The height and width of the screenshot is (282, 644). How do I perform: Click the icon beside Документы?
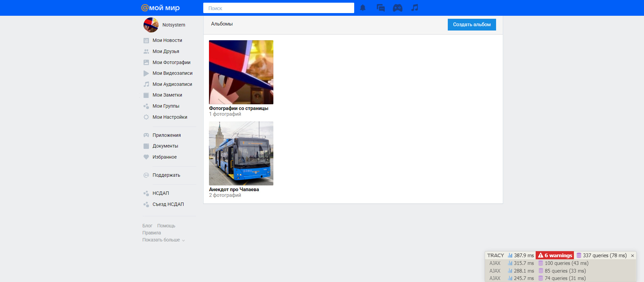point(146,146)
